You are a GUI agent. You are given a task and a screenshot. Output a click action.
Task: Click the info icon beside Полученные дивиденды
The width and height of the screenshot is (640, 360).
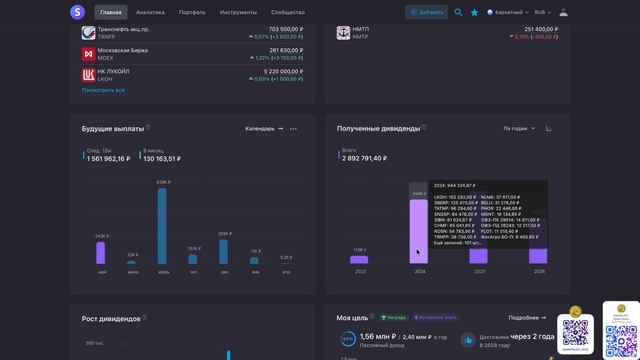(424, 127)
